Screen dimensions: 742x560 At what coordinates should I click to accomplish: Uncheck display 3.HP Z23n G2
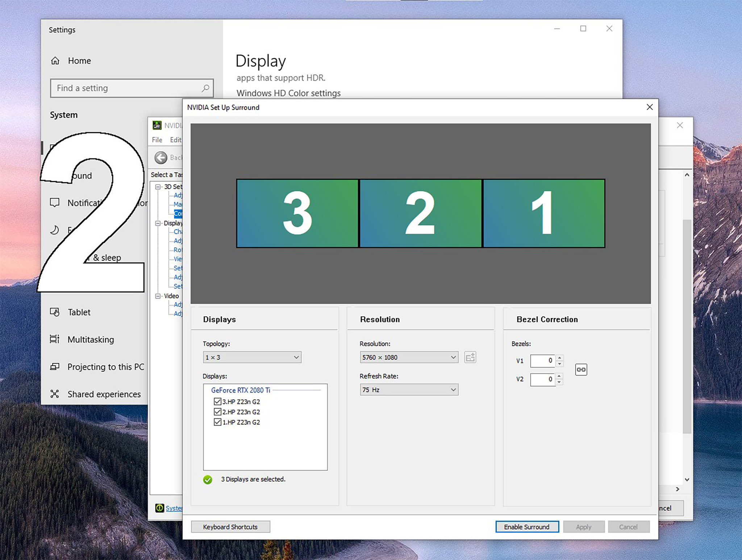click(217, 401)
